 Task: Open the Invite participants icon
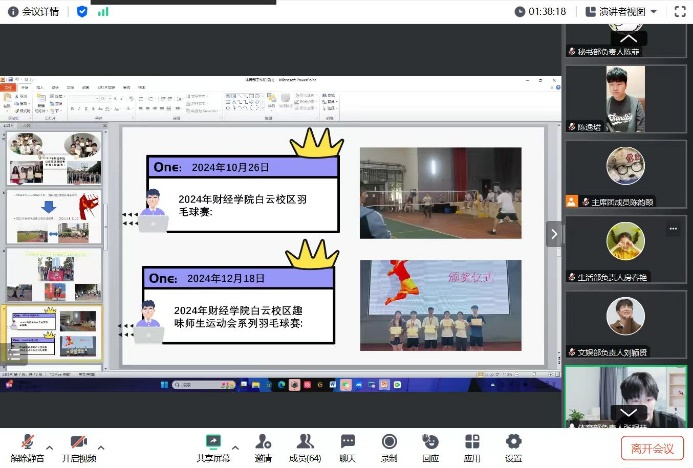(x=263, y=442)
